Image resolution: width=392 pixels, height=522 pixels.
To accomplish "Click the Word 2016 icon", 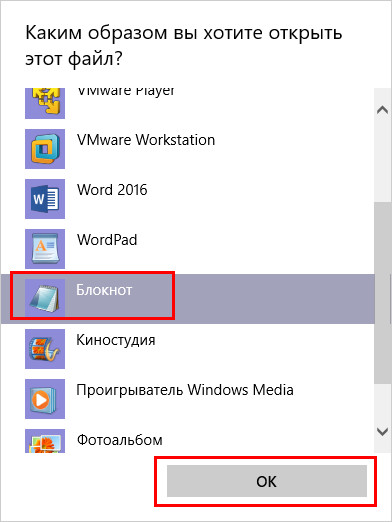I will tap(45, 199).
